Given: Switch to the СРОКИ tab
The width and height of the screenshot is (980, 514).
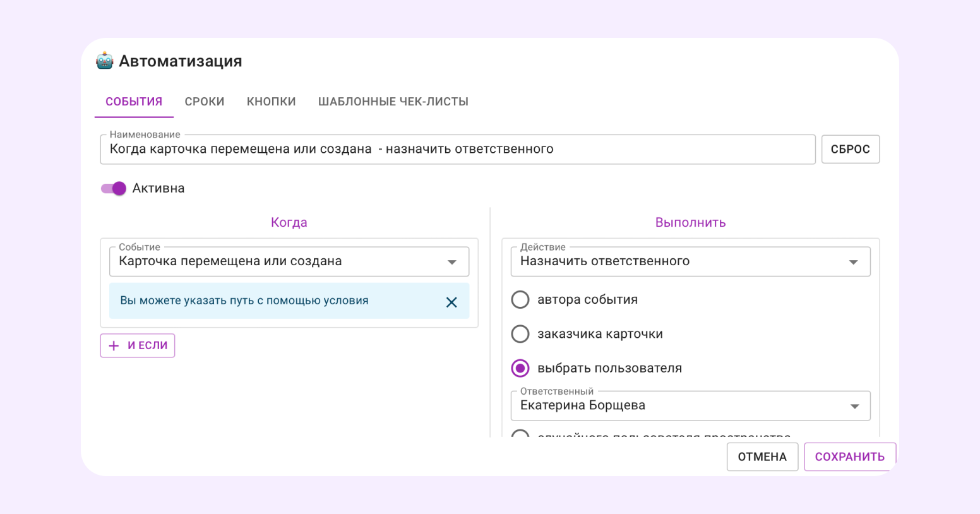Looking at the screenshot, I should coord(205,102).
